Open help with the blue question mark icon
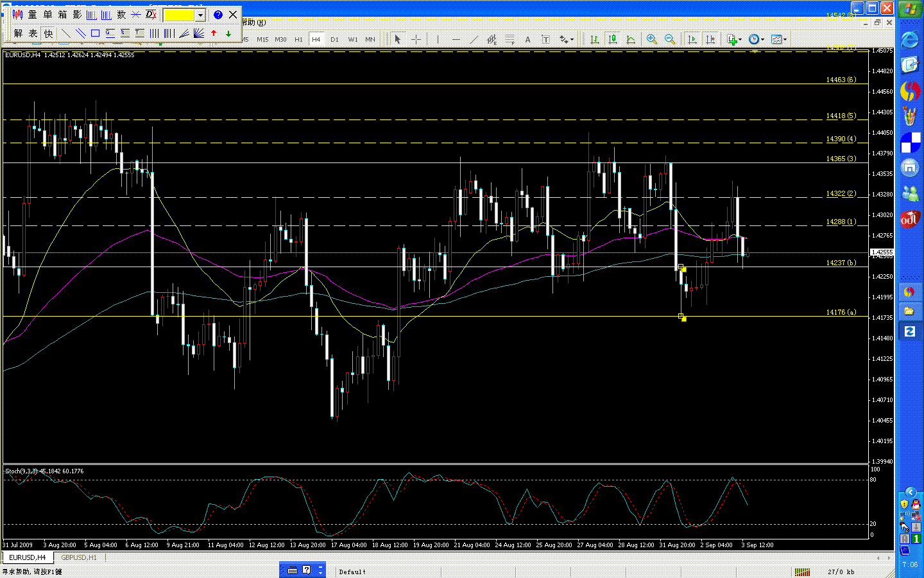Image resolution: width=924 pixels, height=578 pixels. click(218, 15)
